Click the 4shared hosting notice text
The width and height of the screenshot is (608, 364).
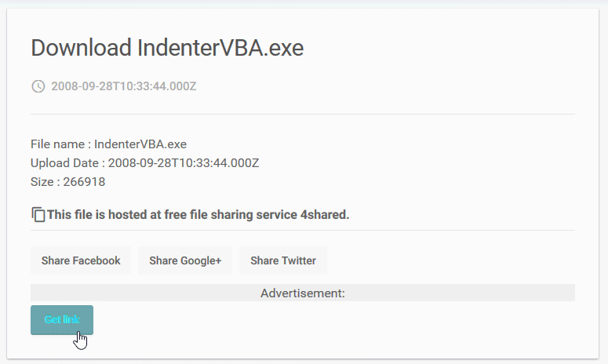click(x=198, y=214)
